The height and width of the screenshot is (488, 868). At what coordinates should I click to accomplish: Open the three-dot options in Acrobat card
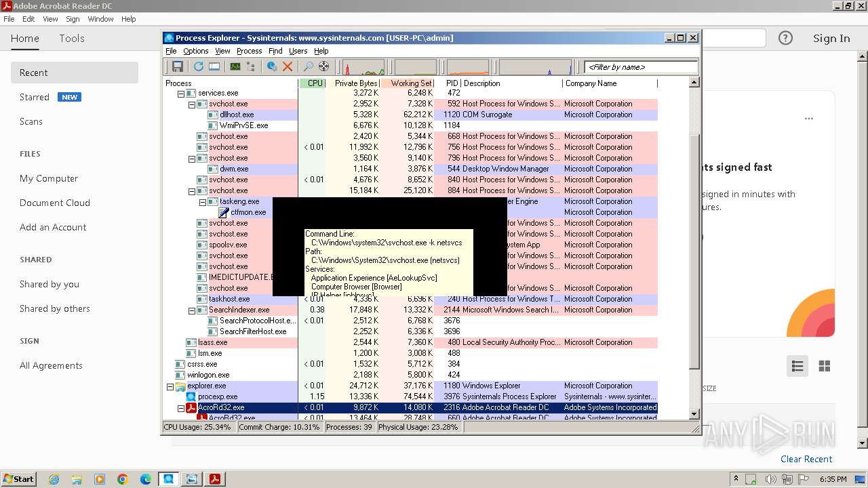(x=808, y=119)
